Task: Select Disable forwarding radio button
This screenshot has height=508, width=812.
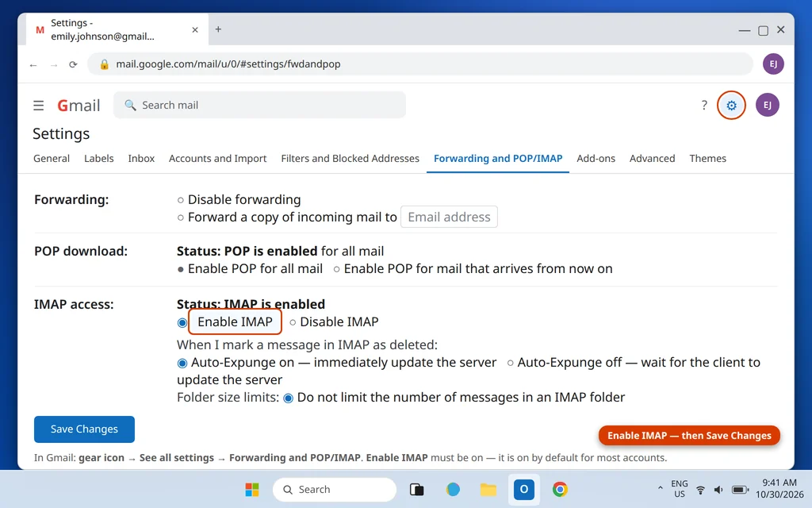Action: click(x=180, y=200)
